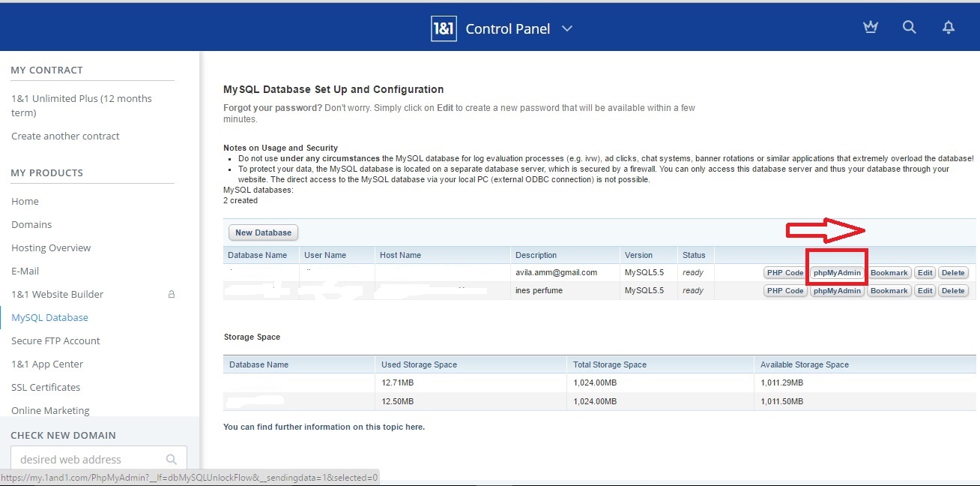Open the E-Mail section
Screen dimensions: 980x486
click(25, 271)
